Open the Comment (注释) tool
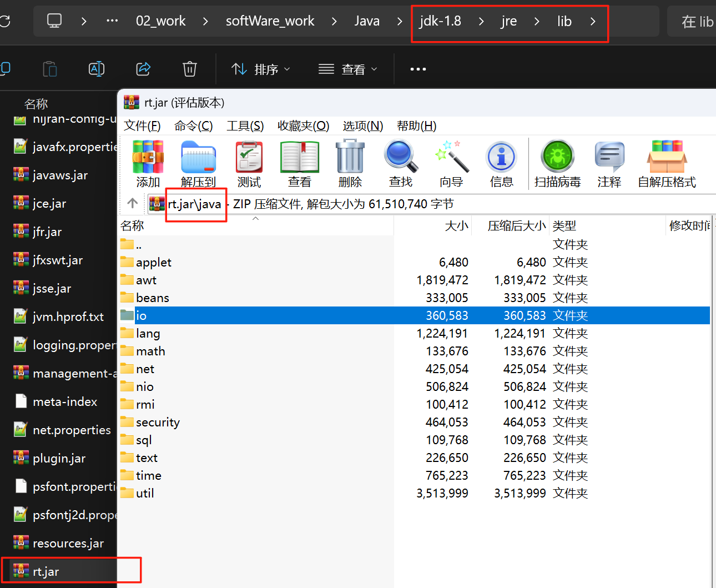This screenshot has height=588, width=716. click(609, 164)
